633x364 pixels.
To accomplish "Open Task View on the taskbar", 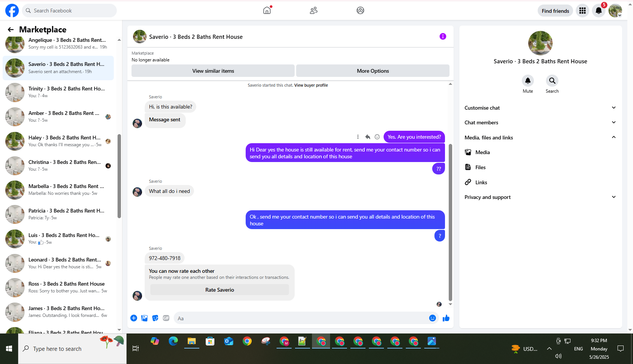I will [136, 349].
